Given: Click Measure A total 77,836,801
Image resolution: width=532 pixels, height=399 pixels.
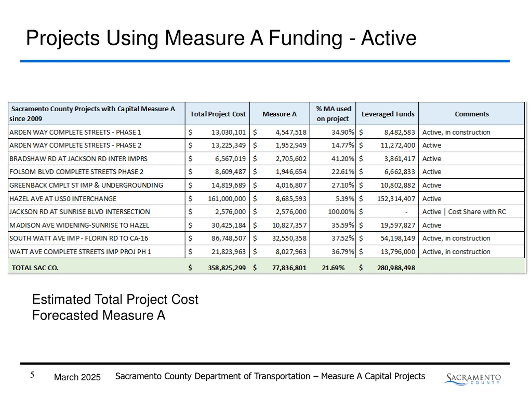Looking at the screenshot, I should pyautogui.click(x=289, y=268).
